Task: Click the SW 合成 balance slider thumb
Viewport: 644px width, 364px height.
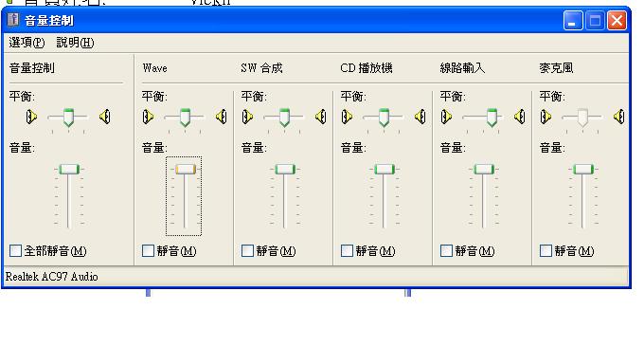Action: tap(285, 118)
